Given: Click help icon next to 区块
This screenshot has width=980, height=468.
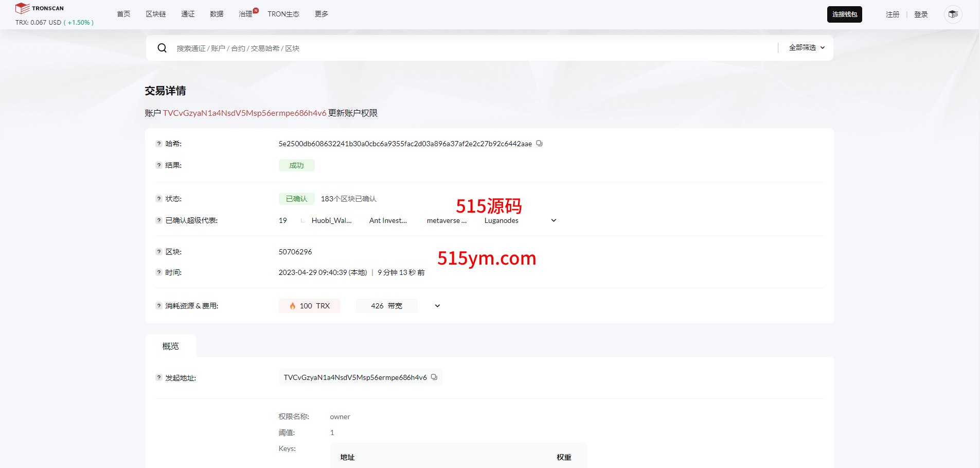Looking at the screenshot, I should [x=159, y=252].
